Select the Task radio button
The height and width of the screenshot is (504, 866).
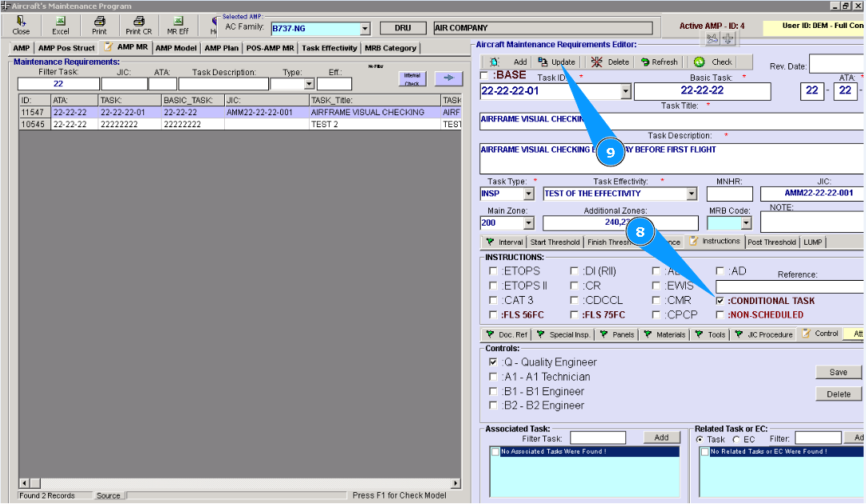(700, 439)
